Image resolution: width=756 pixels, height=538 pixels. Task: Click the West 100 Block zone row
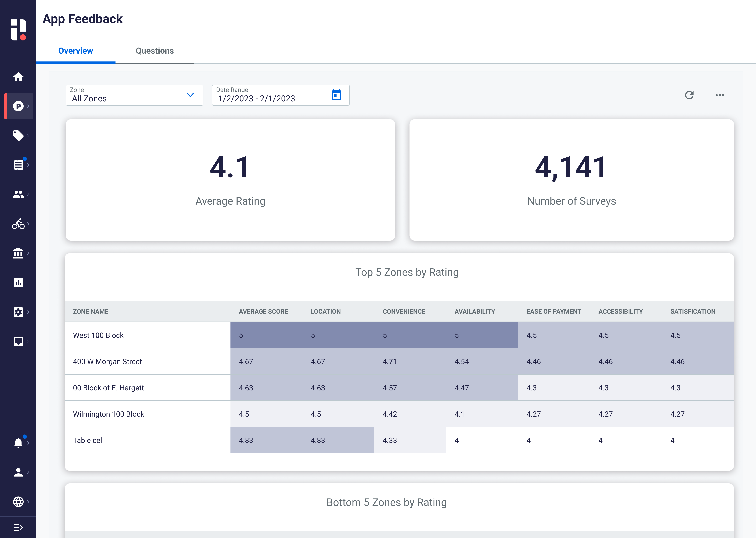tap(98, 335)
